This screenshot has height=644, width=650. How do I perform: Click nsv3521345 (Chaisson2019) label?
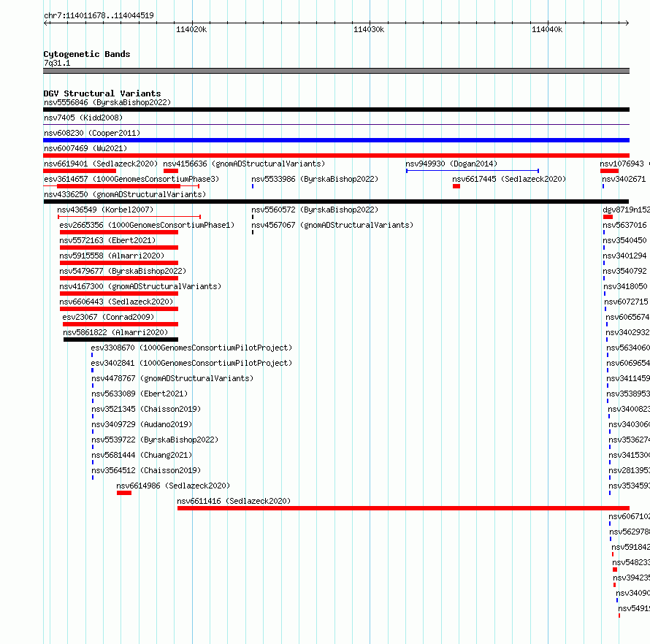(146, 409)
